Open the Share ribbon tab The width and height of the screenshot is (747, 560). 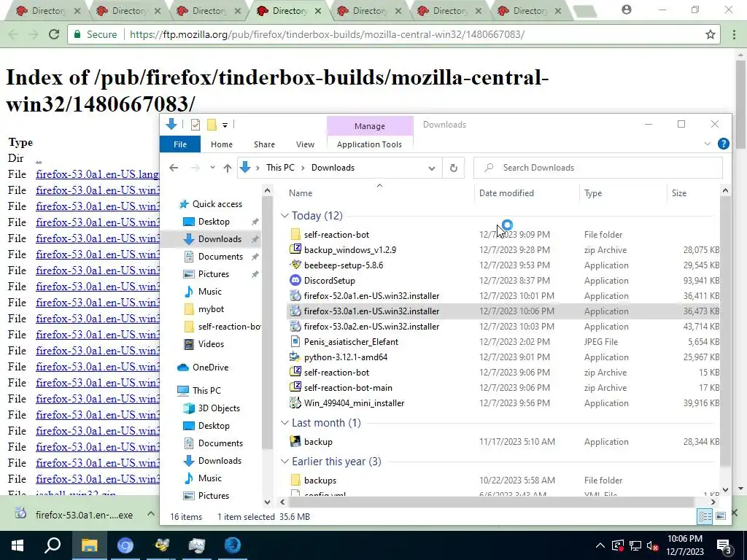[x=264, y=144]
